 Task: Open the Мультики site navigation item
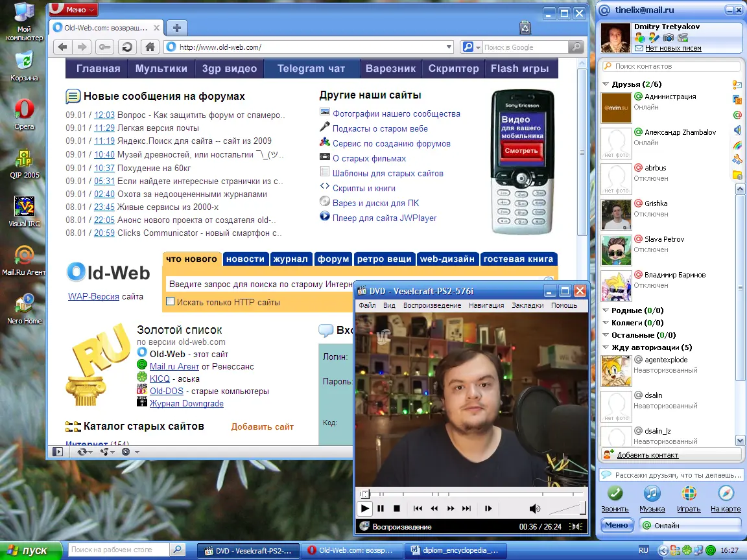tap(161, 69)
